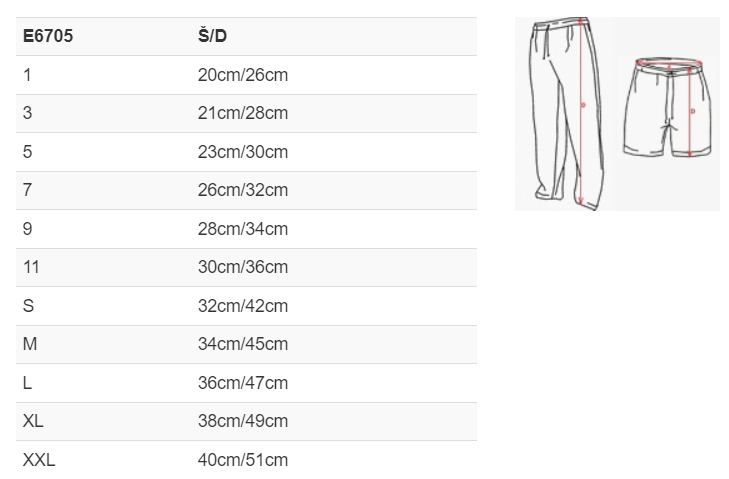
Task: Click the 23cm/30cm measurement cell
Action: click(x=243, y=152)
